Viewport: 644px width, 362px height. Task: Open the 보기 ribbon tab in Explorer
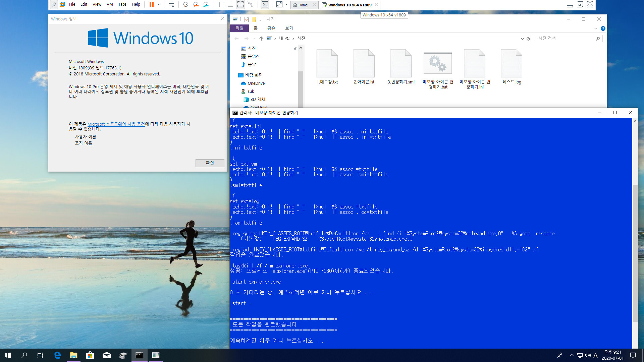click(x=289, y=28)
